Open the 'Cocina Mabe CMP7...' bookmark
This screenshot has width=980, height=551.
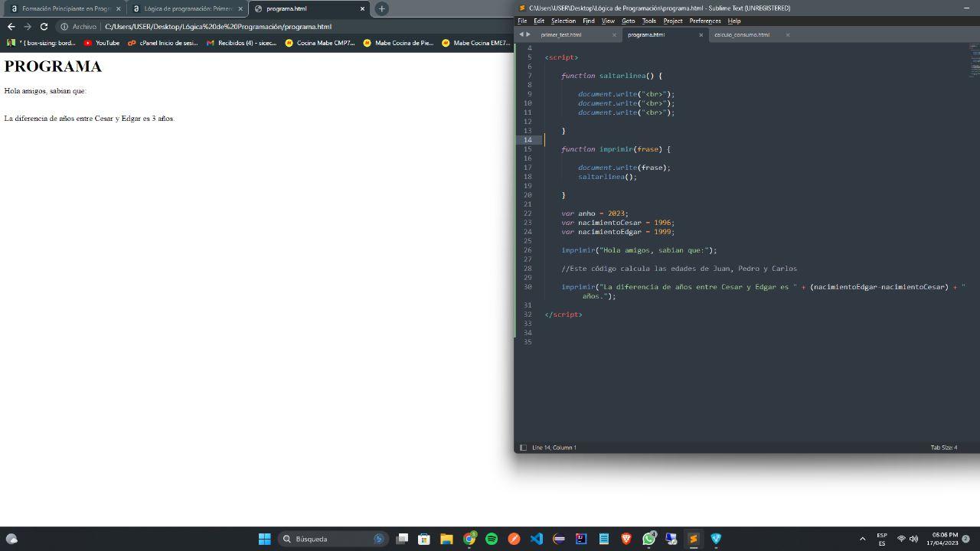click(320, 43)
